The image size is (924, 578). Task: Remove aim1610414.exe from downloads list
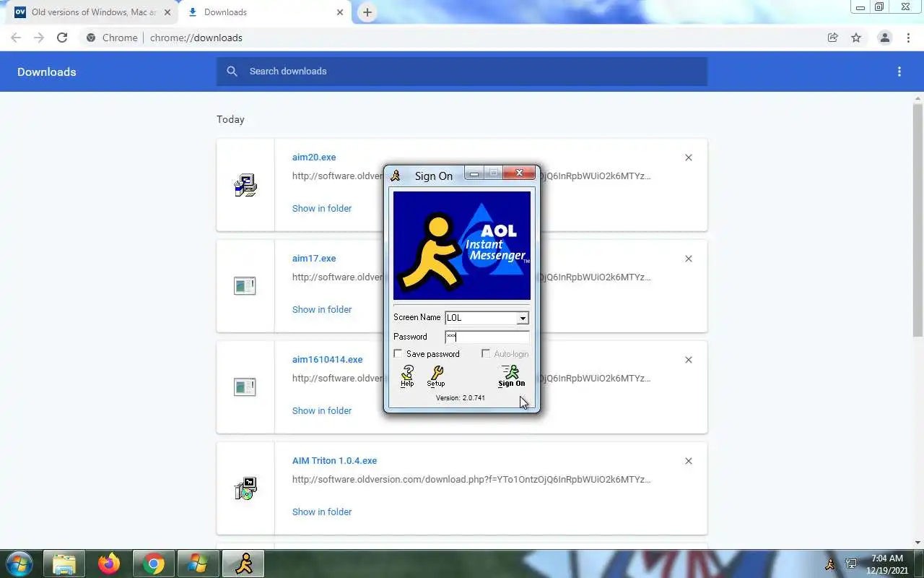(x=689, y=360)
